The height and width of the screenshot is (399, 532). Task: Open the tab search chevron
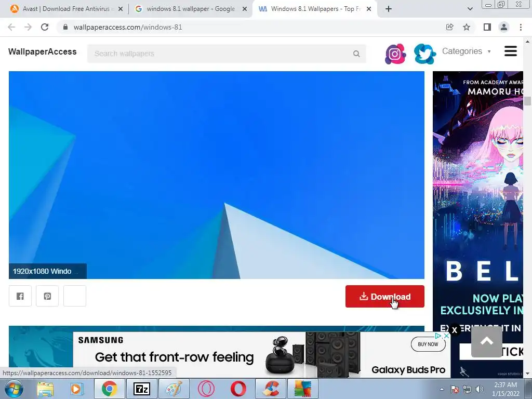pyautogui.click(x=470, y=9)
